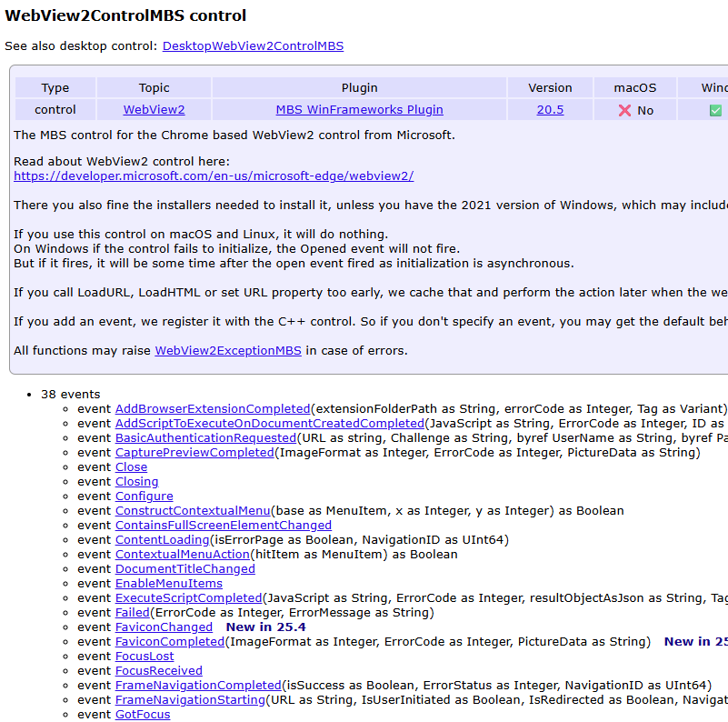
Task: Open the BasicAuthenticationRequested event link
Action: pyautogui.click(x=205, y=438)
